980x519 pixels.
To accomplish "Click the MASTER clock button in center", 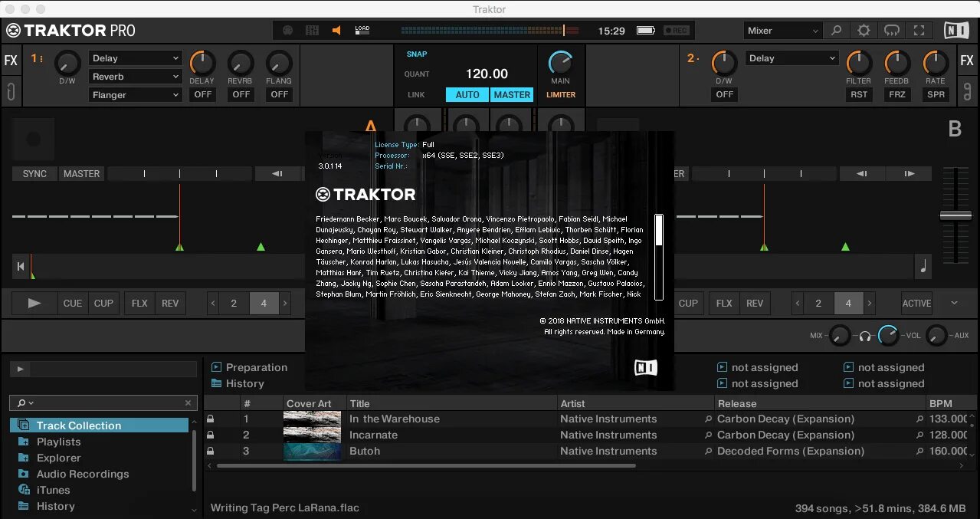I will 512,95.
